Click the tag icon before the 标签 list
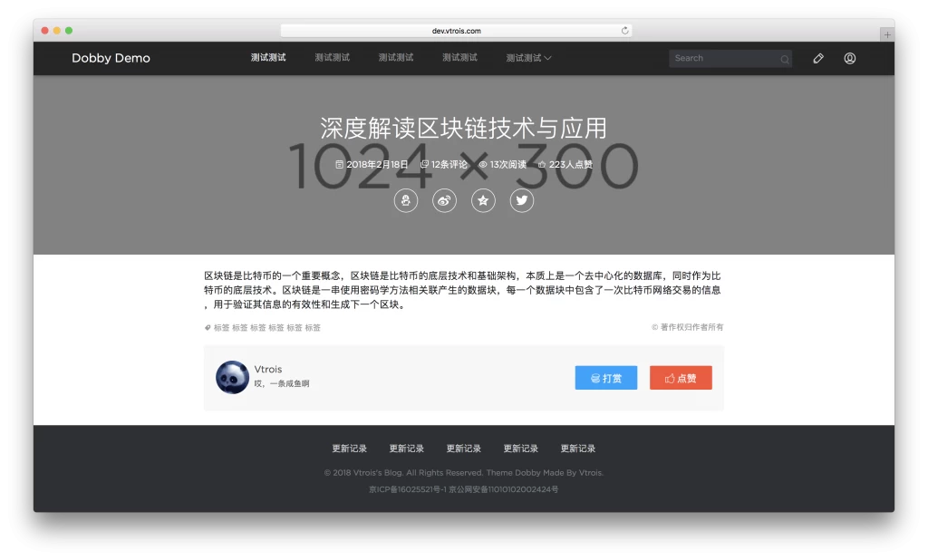928x560 pixels. pyautogui.click(x=208, y=328)
